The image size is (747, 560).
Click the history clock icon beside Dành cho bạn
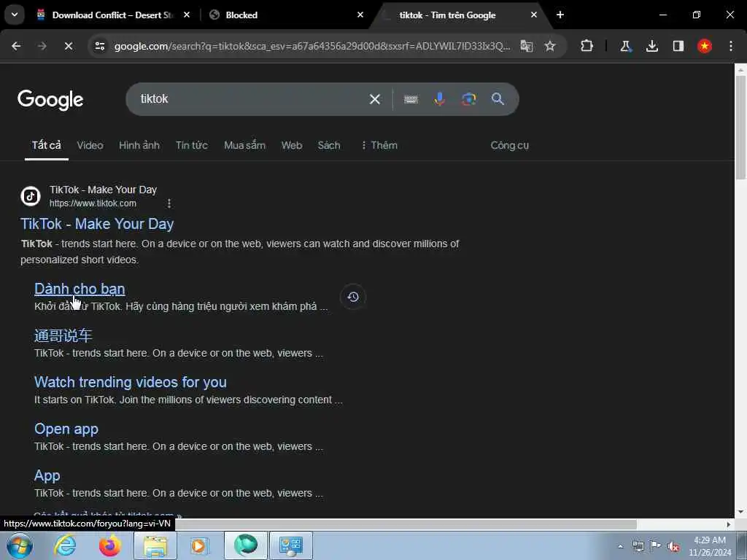(x=353, y=297)
